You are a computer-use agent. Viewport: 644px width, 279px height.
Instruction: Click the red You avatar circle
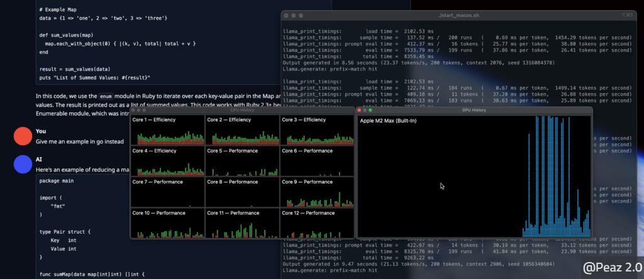(23, 136)
